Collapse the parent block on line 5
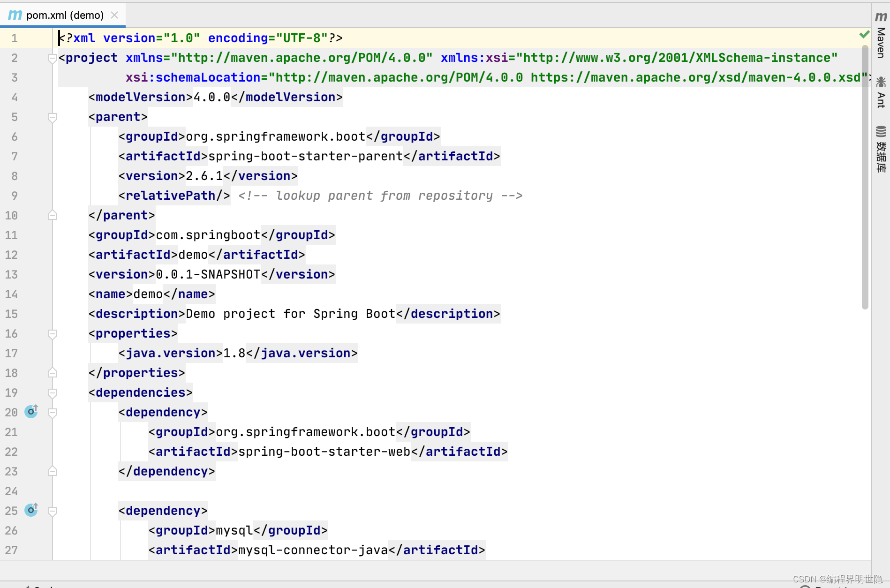 [53, 117]
